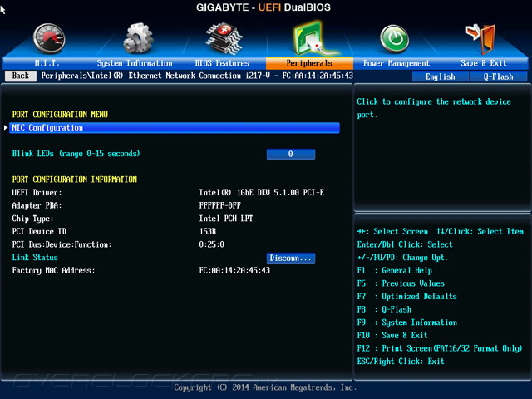532x399 pixels.
Task: Click the +/-/PU/PD: Change Opt. hint
Action: tap(402, 258)
